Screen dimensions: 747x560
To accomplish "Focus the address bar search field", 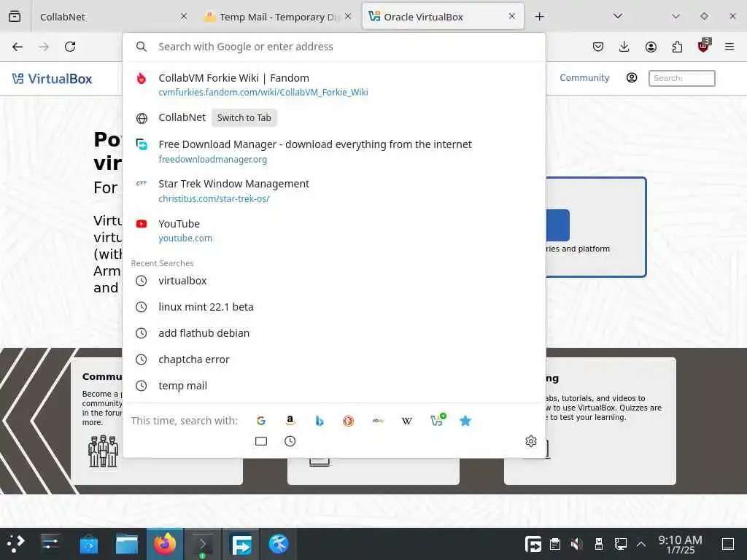I will (x=333, y=47).
